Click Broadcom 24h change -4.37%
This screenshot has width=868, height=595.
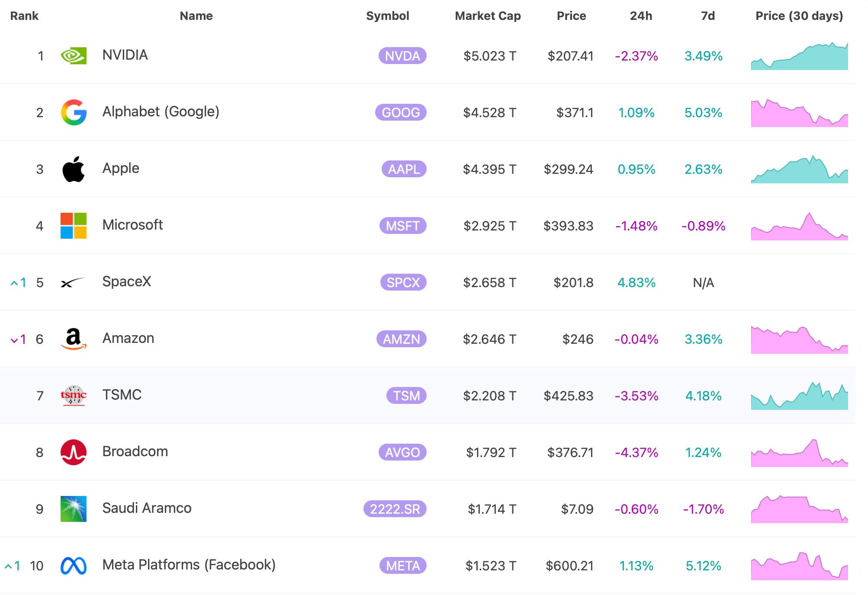pyautogui.click(x=636, y=452)
